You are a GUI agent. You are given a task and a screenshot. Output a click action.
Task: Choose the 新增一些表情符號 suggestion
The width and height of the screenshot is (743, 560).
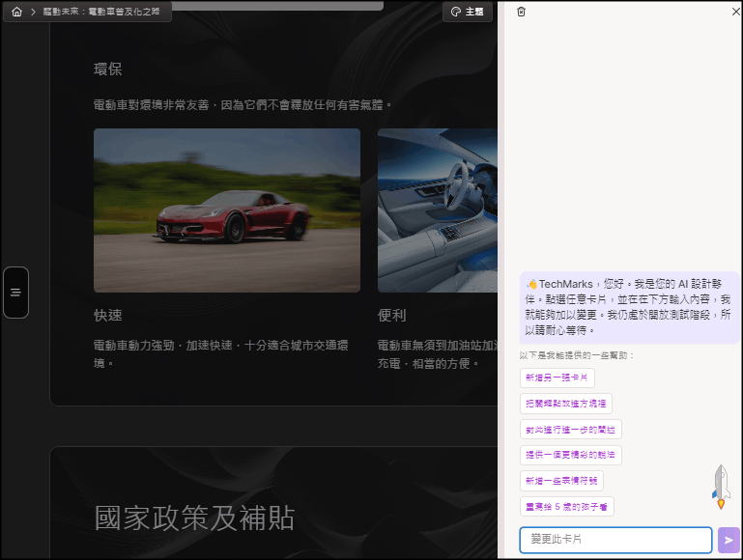[x=561, y=480]
